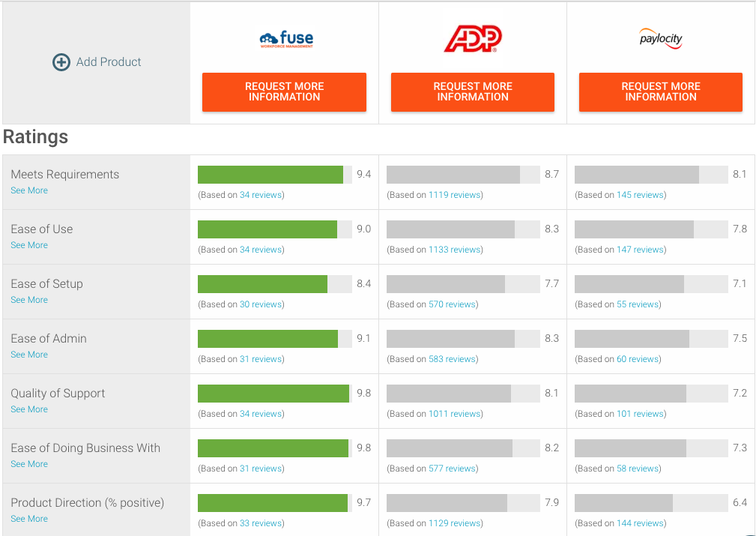Click the ADP logo

click(473, 39)
